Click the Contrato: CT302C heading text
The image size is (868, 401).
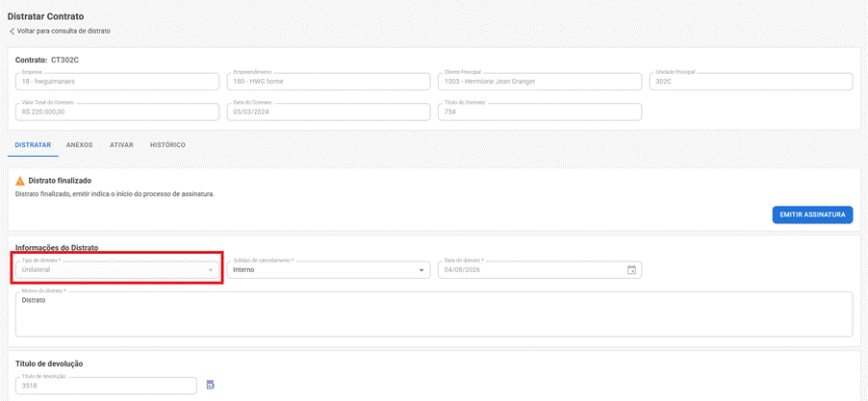47,60
